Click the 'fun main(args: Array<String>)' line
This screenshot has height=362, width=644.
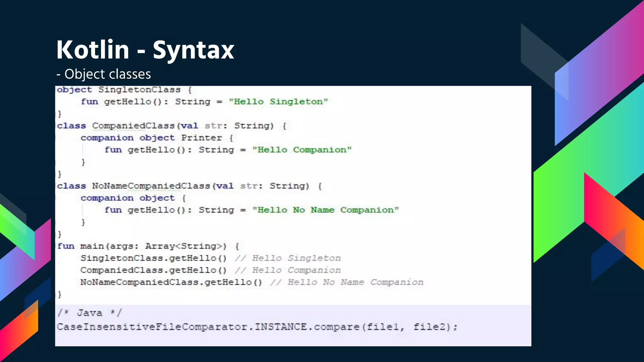[148, 246]
